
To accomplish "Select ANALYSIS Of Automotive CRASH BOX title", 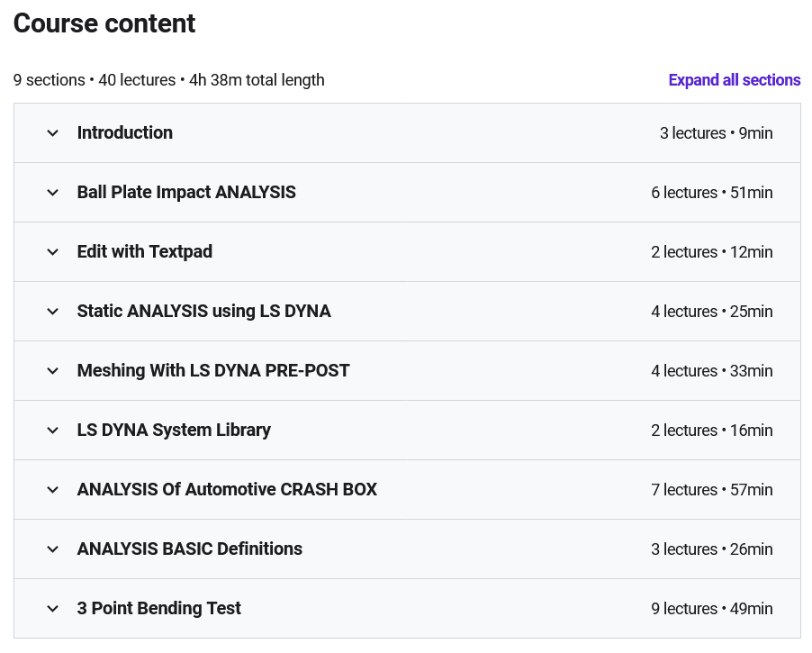I will [x=227, y=490].
